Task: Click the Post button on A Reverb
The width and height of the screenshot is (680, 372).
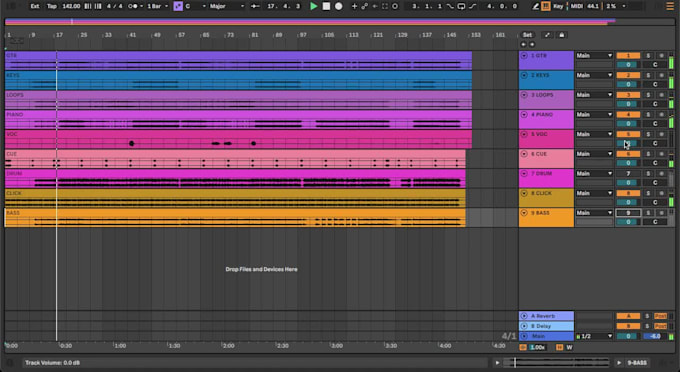Action: pos(660,316)
